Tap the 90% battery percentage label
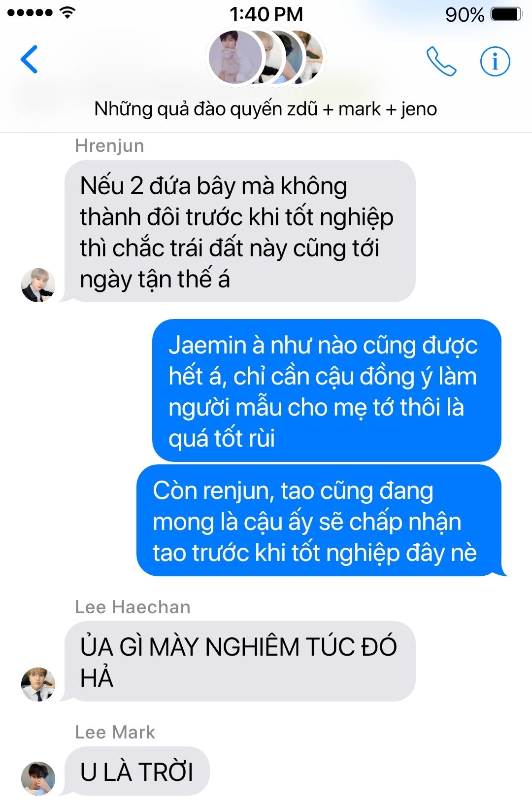532x807 pixels. pos(465,15)
